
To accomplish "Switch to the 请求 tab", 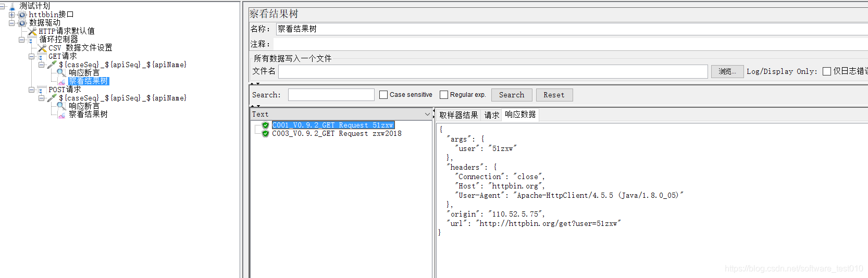I will coord(492,115).
